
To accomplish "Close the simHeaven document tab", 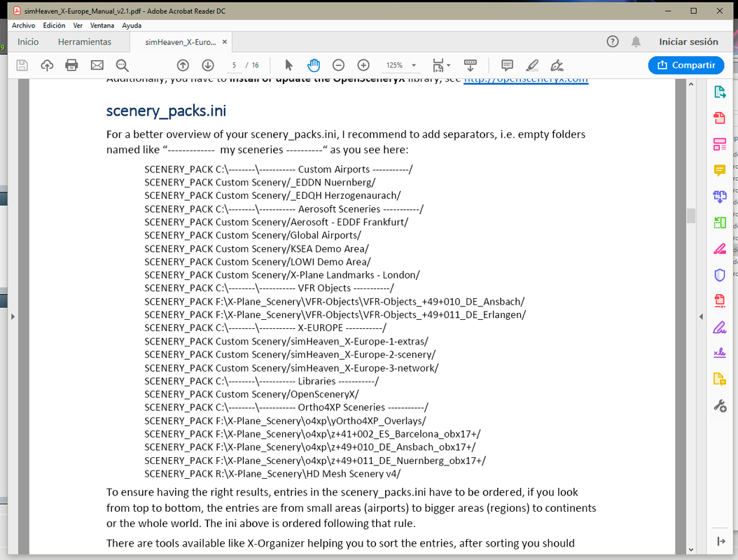I will coord(225,42).
